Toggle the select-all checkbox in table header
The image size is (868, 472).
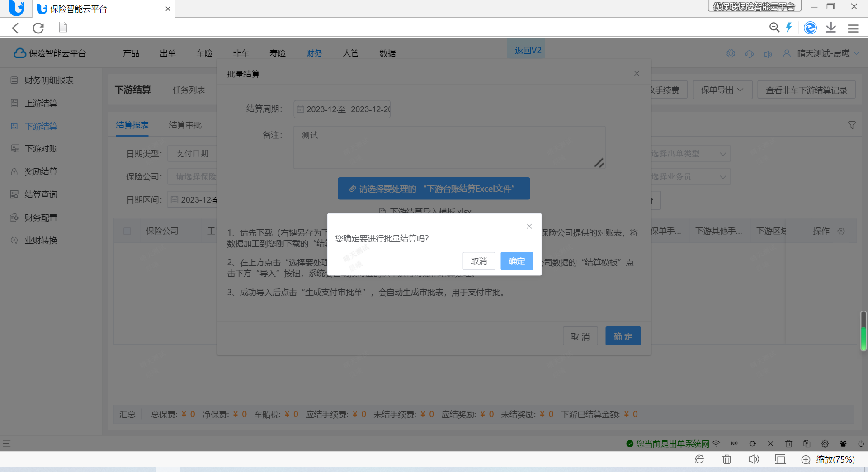[127, 231]
